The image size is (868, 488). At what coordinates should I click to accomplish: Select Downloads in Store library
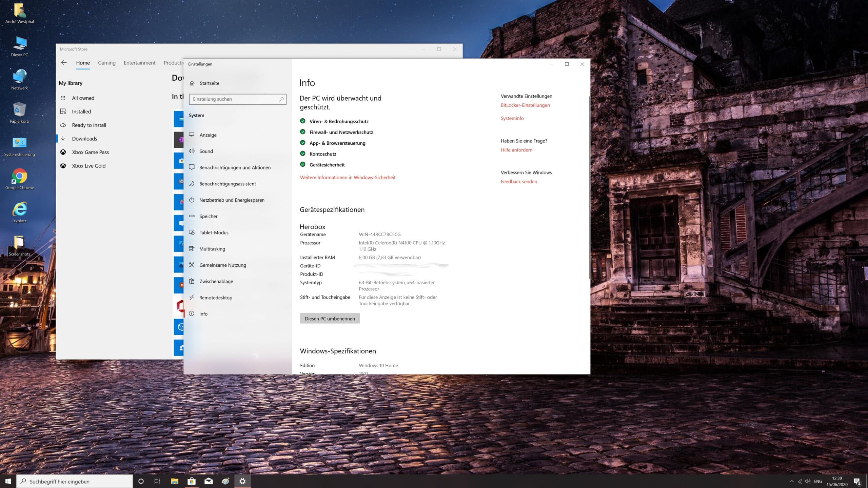click(x=114, y=139)
